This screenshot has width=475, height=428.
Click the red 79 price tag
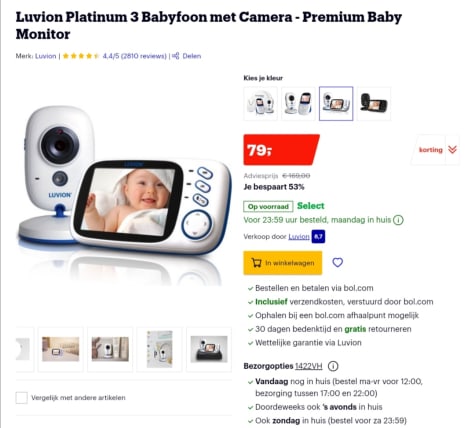(281, 150)
